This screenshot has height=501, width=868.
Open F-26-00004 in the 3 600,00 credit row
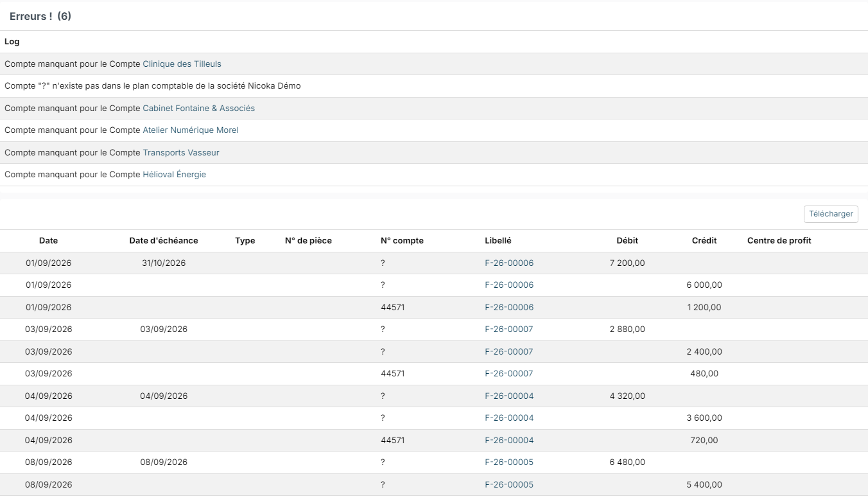[509, 418]
